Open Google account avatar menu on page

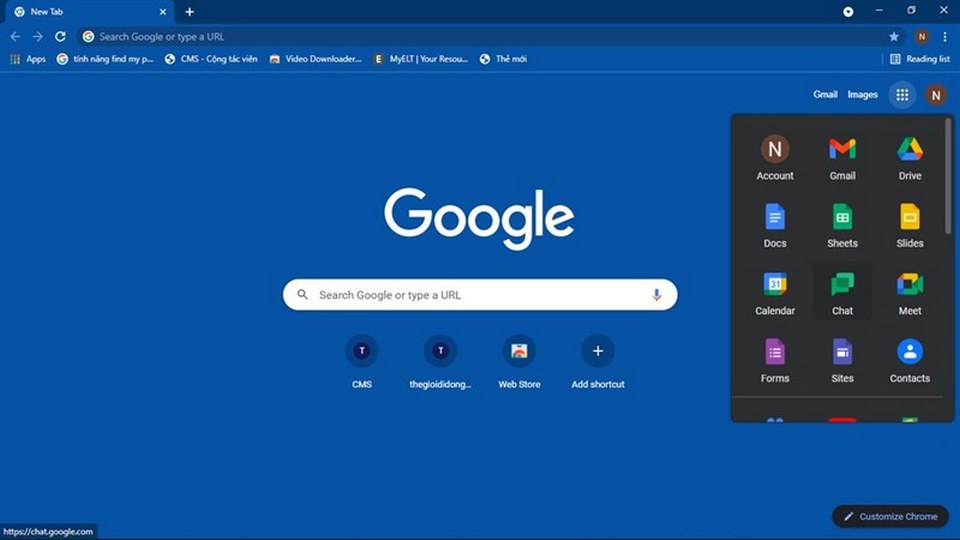pos(936,95)
